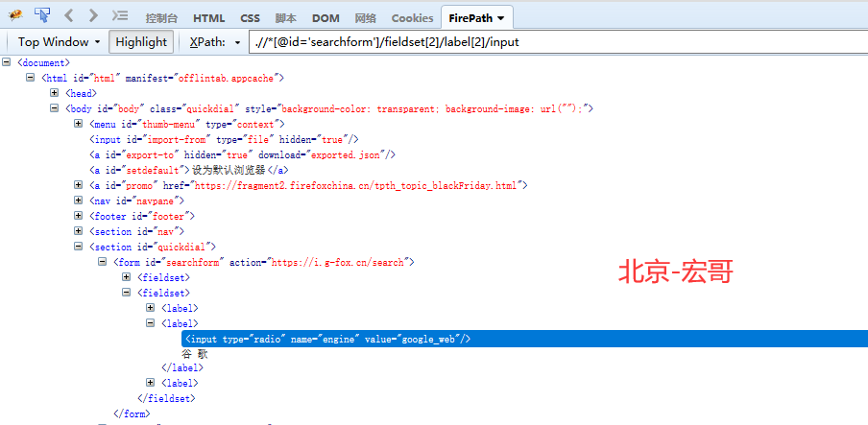
Task: Expand the first fieldset node
Action: coord(126,276)
